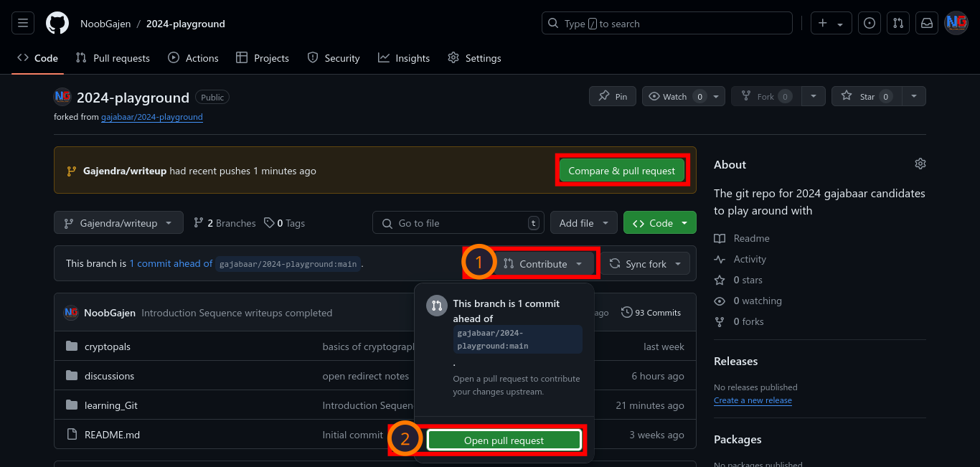Click the NoobGajen avatar beside repository title
Screen dimensions: 980x467
point(62,97)
